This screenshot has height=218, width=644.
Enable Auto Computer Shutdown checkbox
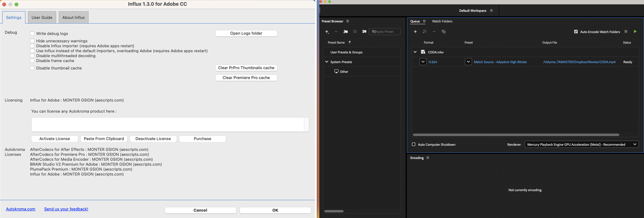(x=413, y=145)
